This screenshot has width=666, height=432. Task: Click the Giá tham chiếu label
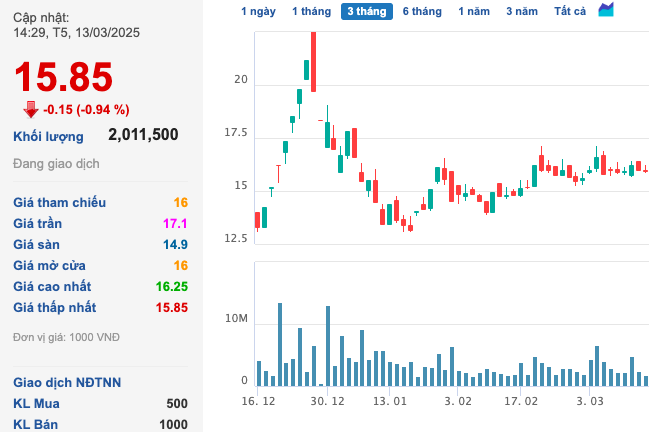[x=59, y=202]
